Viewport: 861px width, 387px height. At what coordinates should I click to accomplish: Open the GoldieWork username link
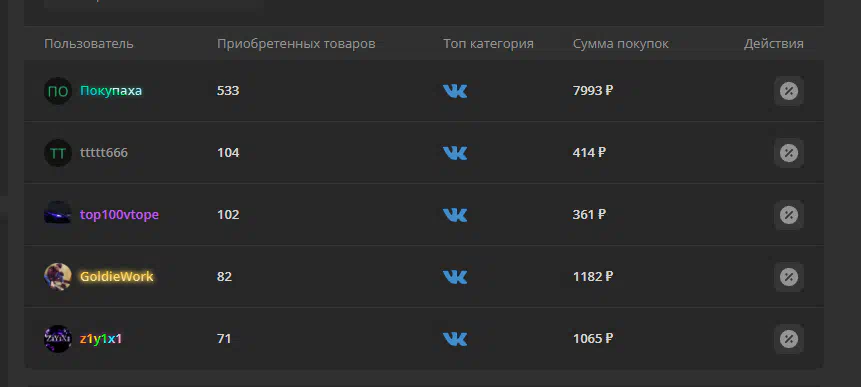pos(116,277)
